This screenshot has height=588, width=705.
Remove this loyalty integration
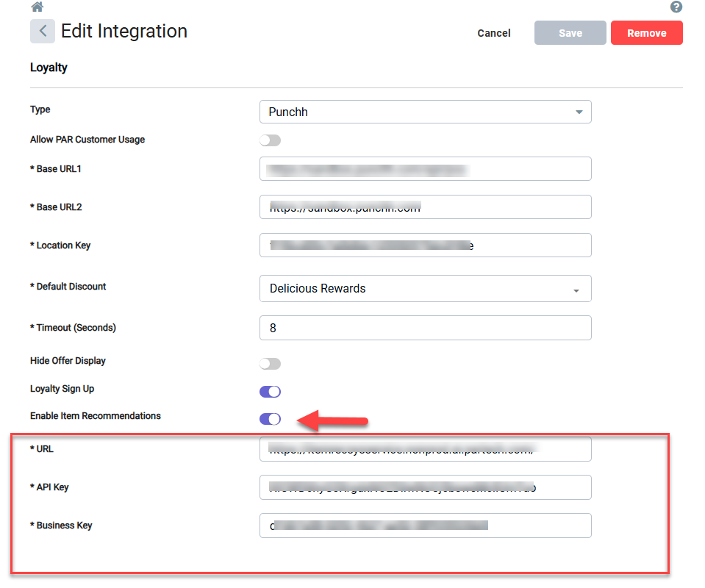[646, 33]
